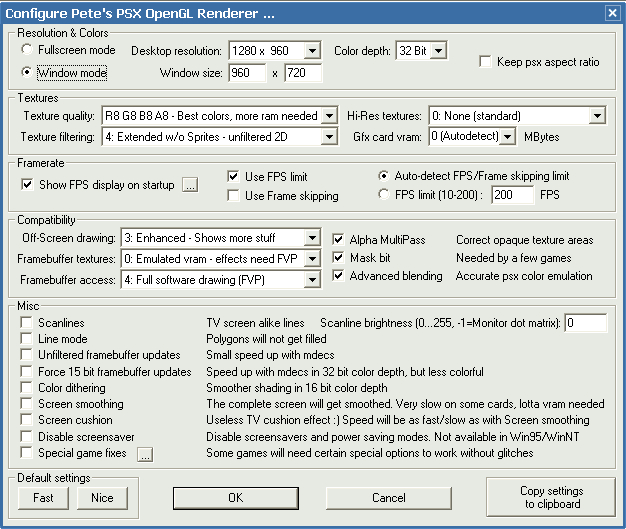
Task: Enable Line mode checkbox
Action: (26, 339)
